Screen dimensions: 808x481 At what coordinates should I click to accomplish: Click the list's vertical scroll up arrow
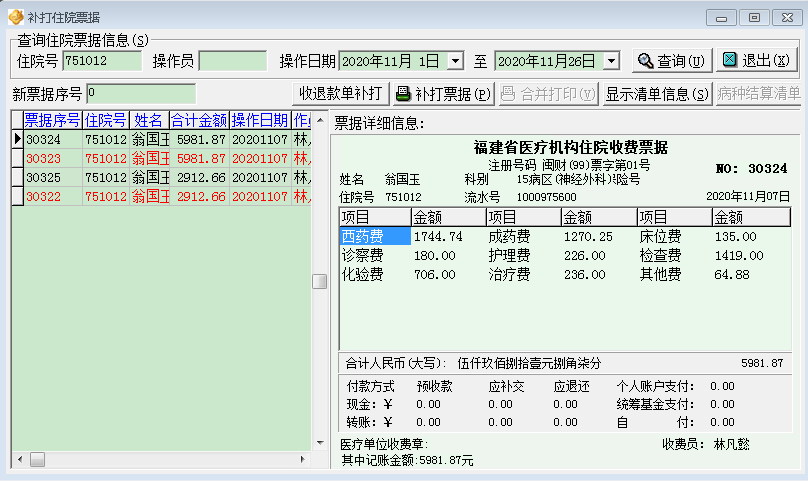pos(320,120)
